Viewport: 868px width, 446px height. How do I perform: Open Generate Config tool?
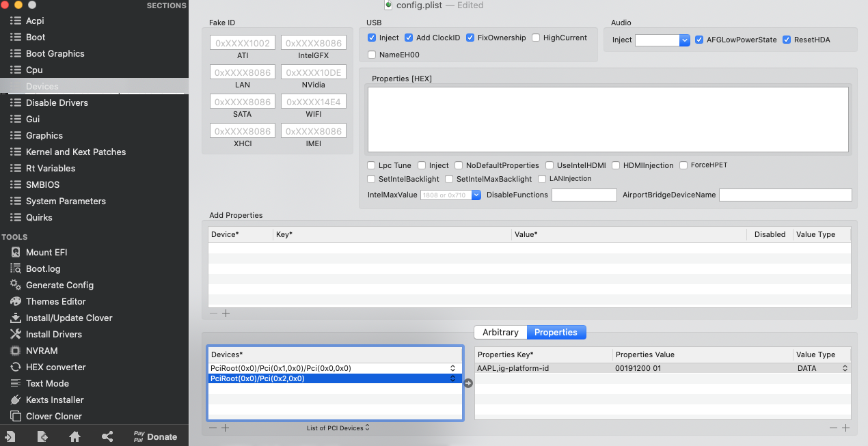[x=59, y=285]
